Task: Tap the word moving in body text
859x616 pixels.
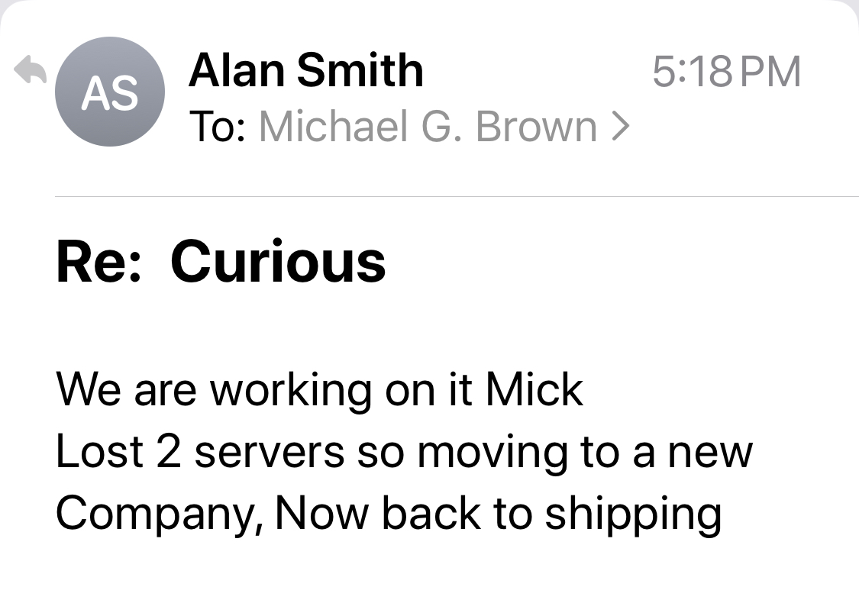Action: click(492, 453)
